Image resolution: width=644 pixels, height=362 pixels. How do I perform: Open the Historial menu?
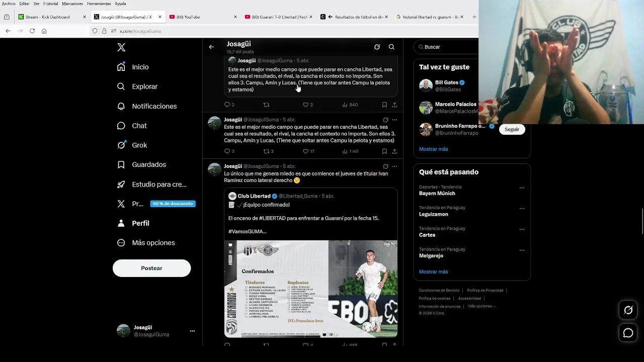(51, 4)
